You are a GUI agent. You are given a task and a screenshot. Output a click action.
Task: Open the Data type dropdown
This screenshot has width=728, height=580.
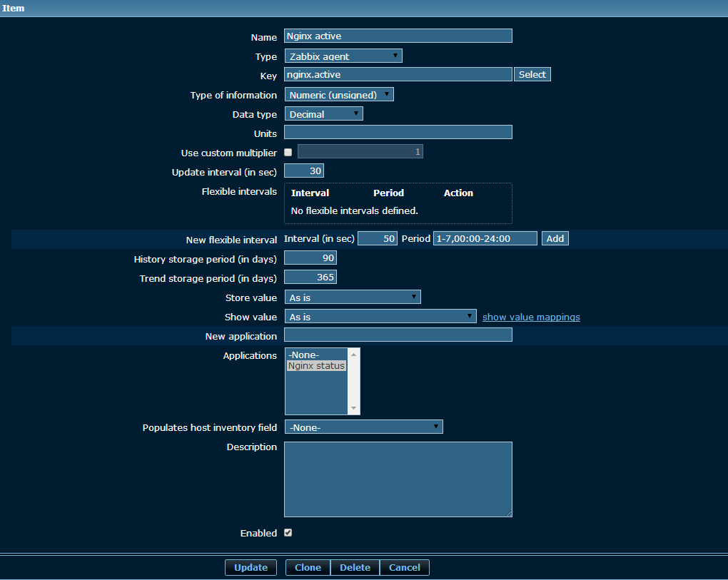point(323,114)
